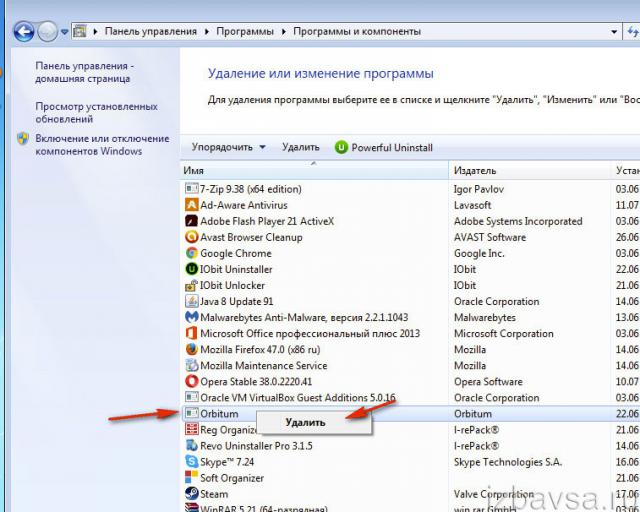Open Просмотр установленных обновлений link

click(x=96, y=113)
